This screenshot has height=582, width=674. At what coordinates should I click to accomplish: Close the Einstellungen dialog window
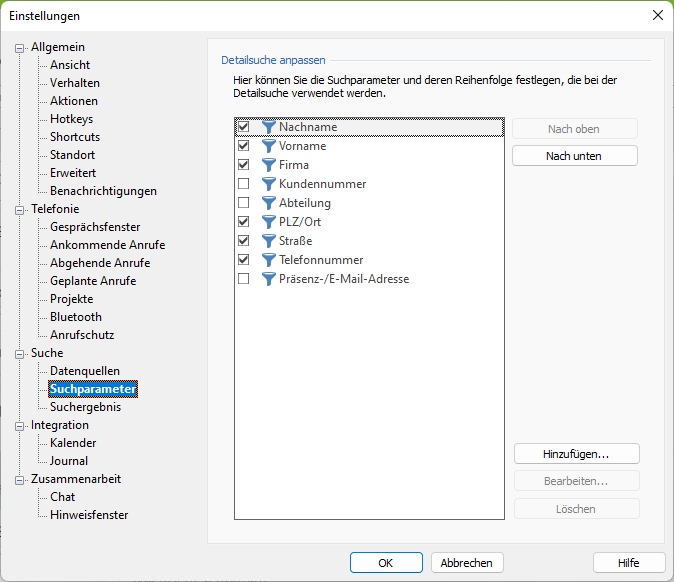[657, 15]
